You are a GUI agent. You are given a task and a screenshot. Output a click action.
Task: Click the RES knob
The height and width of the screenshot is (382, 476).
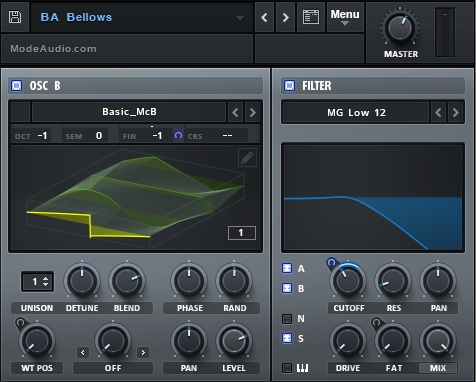(x=393, y=280)
